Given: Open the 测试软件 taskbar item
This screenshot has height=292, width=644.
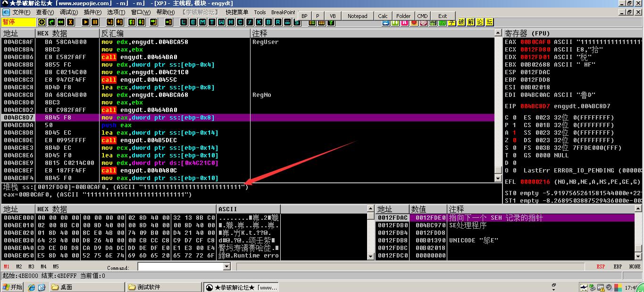Looking at the screenshot, I should pos(164,287).
